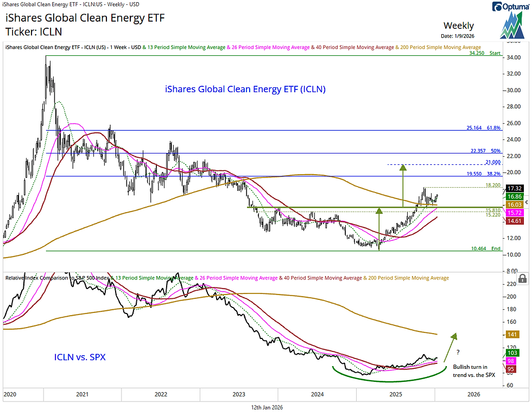Select the dark red 14.61 price tag

click(x=515, y=221)
